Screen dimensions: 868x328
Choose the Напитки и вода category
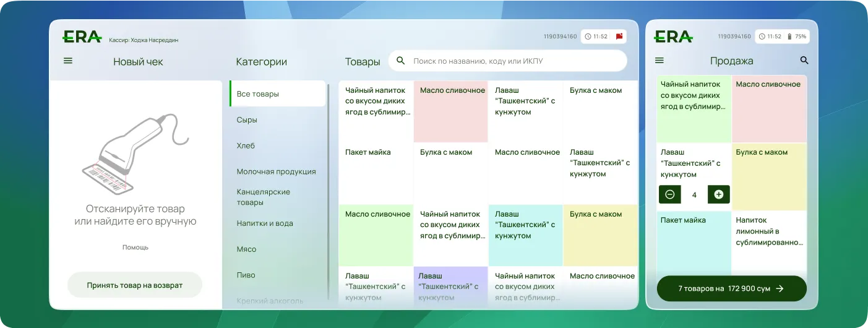point(265,223)
